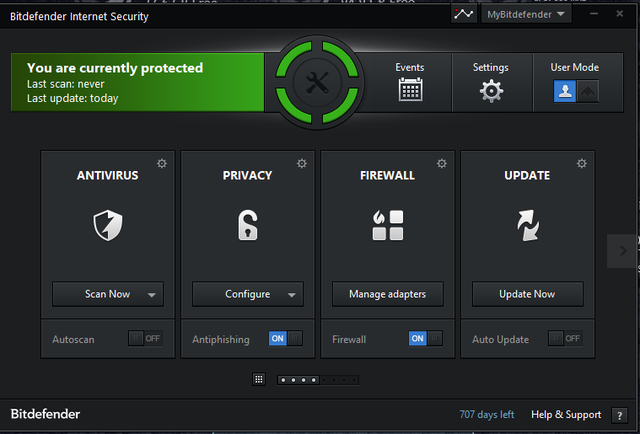Viewport: 640px width, 434px height.
Task: Expand the Scan Now dropdown arrow
Action: [151, 295]
